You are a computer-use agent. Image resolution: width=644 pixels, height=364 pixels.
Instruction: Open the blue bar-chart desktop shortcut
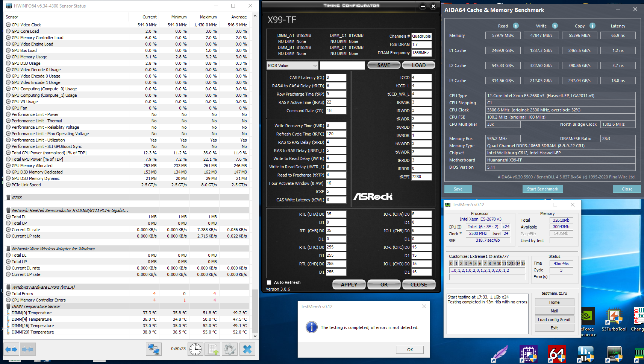(585, 354)
